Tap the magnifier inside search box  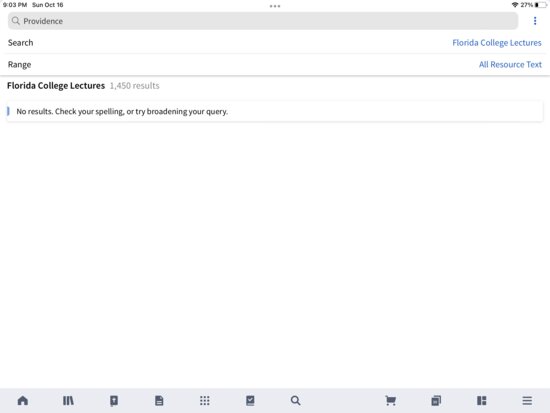tap(15, 21)
